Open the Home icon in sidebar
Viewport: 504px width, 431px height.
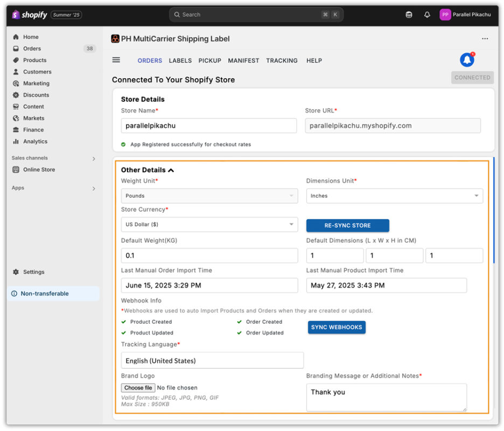(x=16, y=37)
